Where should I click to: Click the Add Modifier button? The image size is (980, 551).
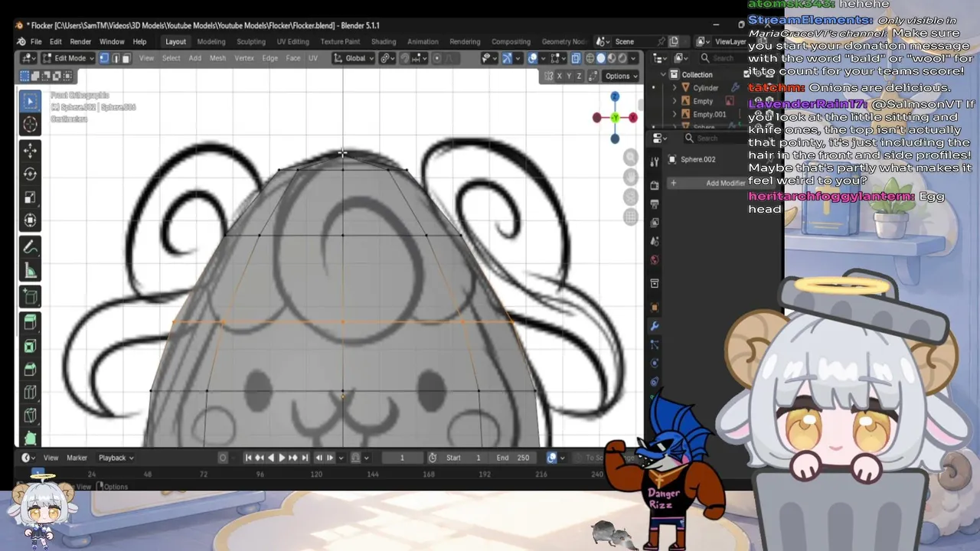[x=720, y=183]
